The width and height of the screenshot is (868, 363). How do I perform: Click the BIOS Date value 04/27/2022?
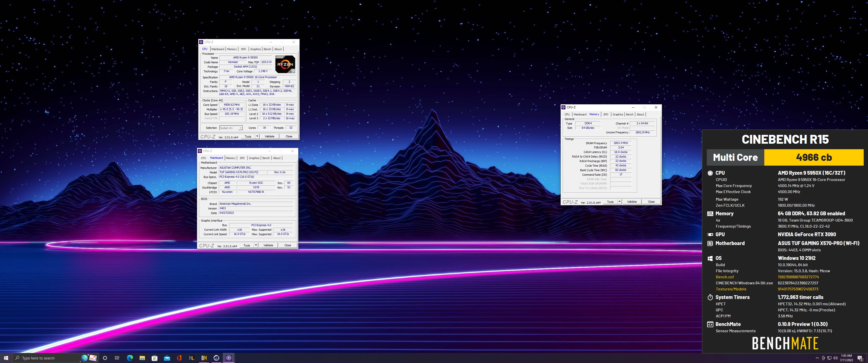pos(256,213)
